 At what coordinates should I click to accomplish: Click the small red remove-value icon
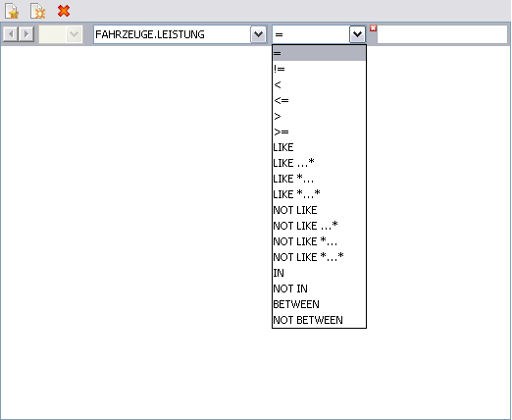[x=373, y=28]
